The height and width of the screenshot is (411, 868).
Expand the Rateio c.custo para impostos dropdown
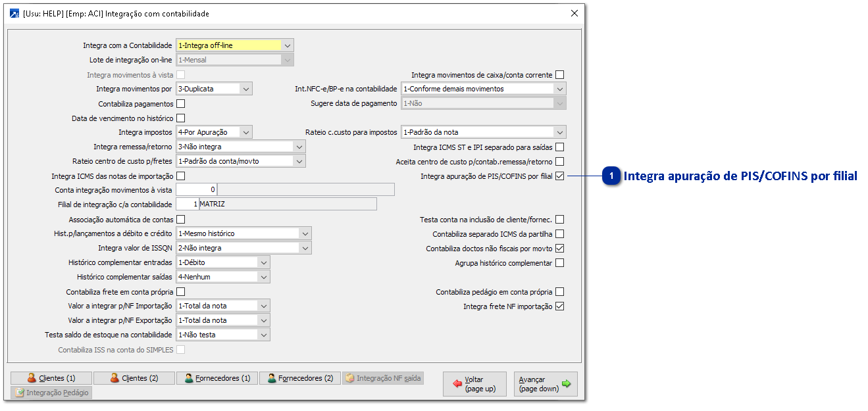[559, 132]
